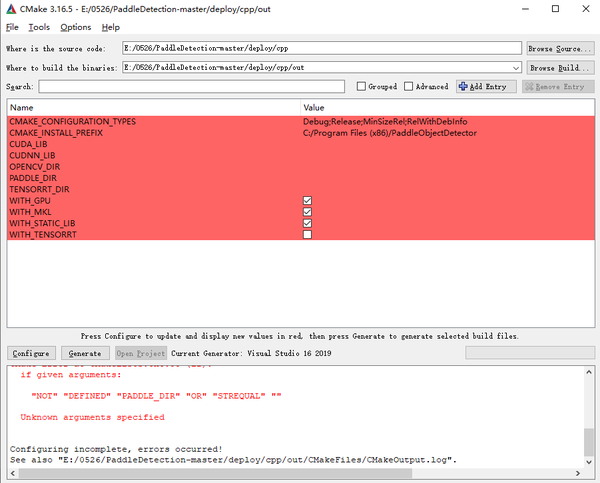Click the progress bar next to Current Generator

(530, 353)
